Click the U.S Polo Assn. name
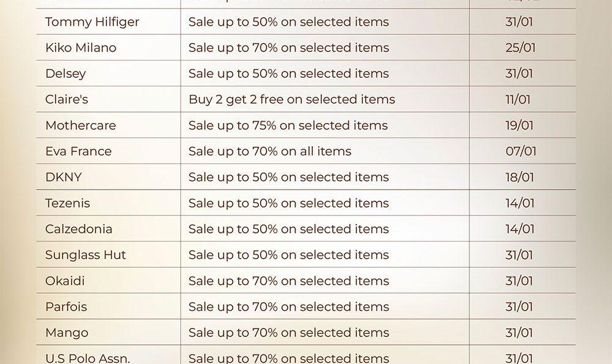This screenshot has width=612, height=364. coord(88,358)
